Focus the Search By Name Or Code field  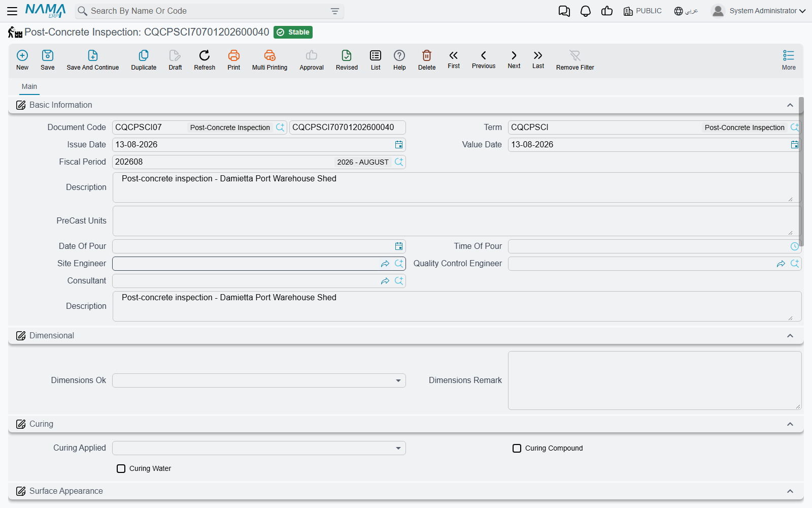(209, 11)
